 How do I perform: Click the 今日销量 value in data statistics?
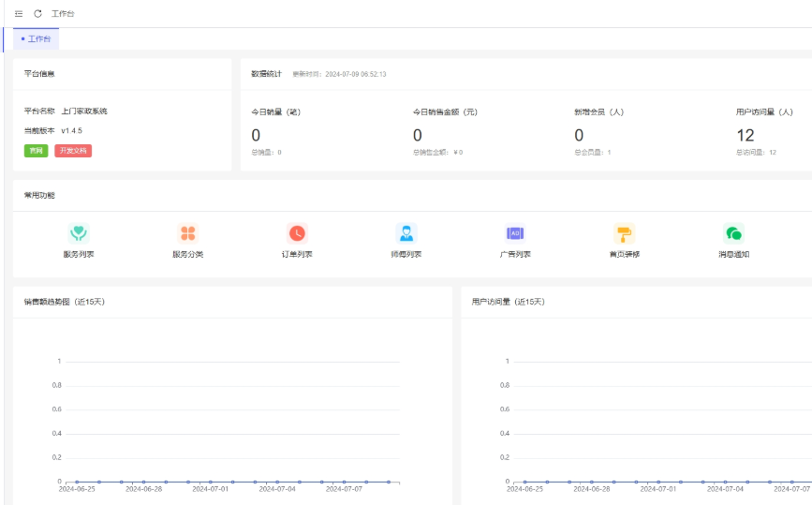click(256, 136)
